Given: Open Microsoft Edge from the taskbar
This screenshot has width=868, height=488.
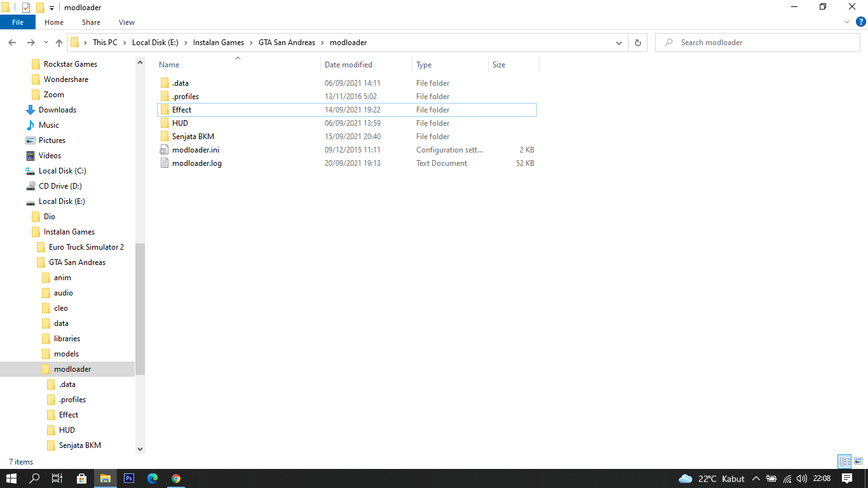Looking at the screenshot, I should (x=153, y=478).
